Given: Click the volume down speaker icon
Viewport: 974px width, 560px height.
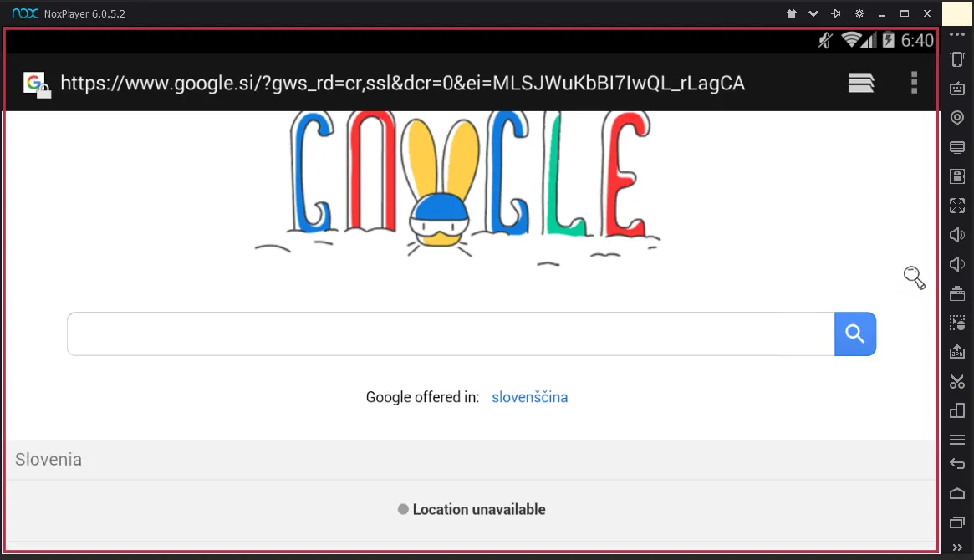Looking at the screenshot, I should point(957,264).
